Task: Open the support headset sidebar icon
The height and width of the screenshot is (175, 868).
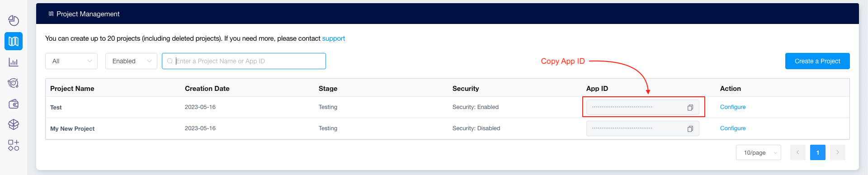Action: pyautogui.click(x=14, y=83)
